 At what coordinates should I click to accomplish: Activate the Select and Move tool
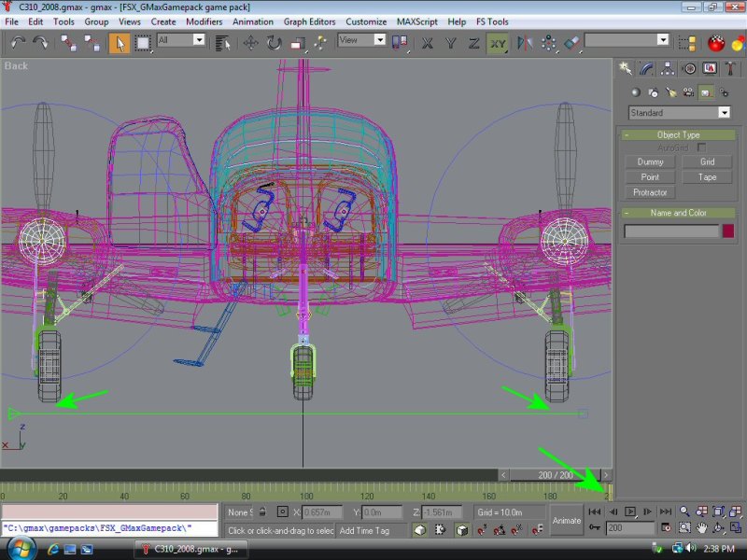coord(251,43)
